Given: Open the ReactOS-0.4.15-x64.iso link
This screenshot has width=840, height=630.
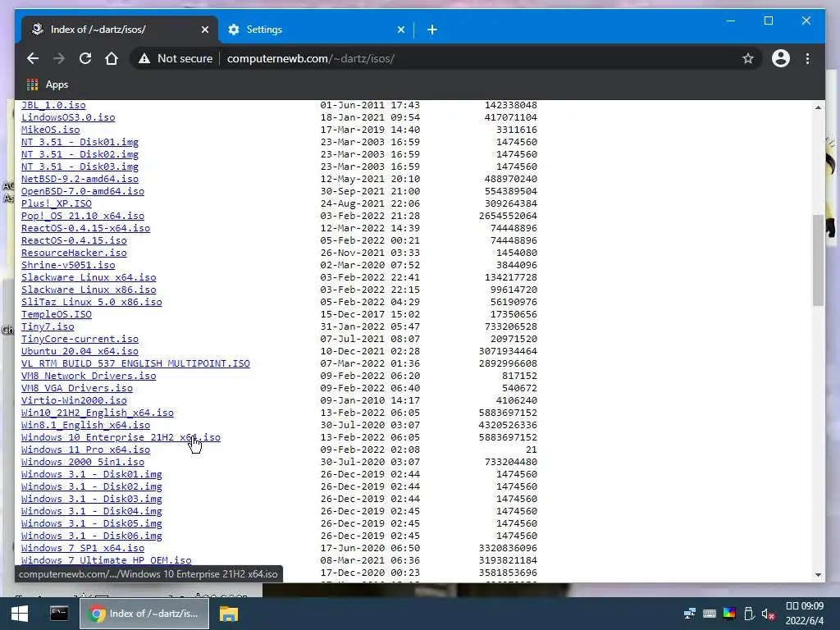Looking at the screenshot, I should click(x=85, y=228).
